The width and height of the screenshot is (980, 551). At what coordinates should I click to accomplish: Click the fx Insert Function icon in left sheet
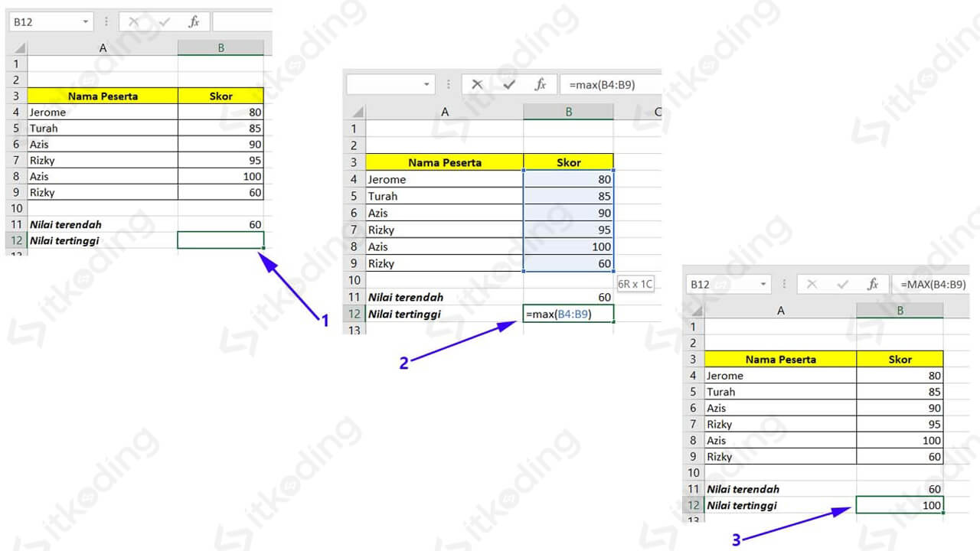(x=194, y=22)
